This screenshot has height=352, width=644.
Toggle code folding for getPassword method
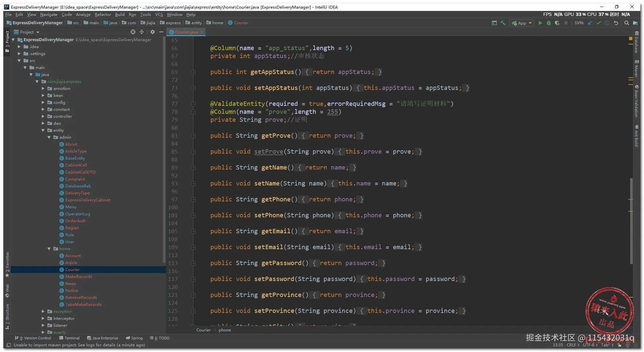193,263
